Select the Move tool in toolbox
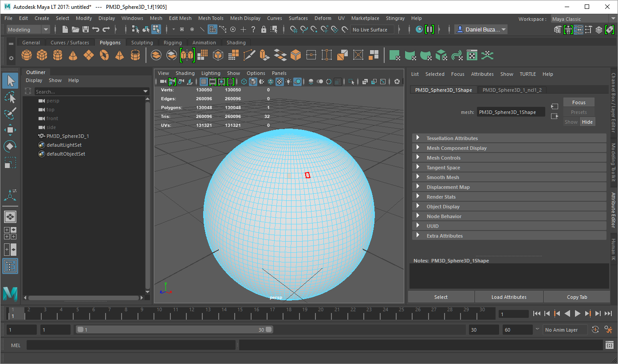Screen dimensions: 618x364 (10, 130)
